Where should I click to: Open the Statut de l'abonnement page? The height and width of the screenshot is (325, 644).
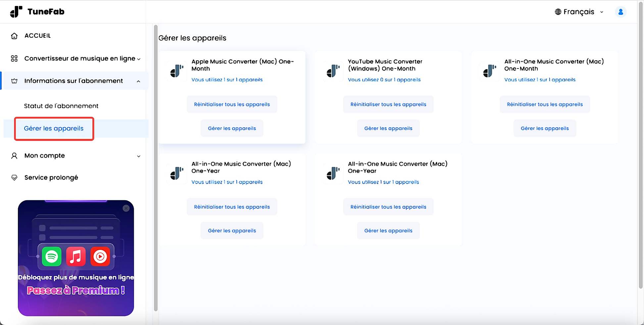click(x=61, y=106)
